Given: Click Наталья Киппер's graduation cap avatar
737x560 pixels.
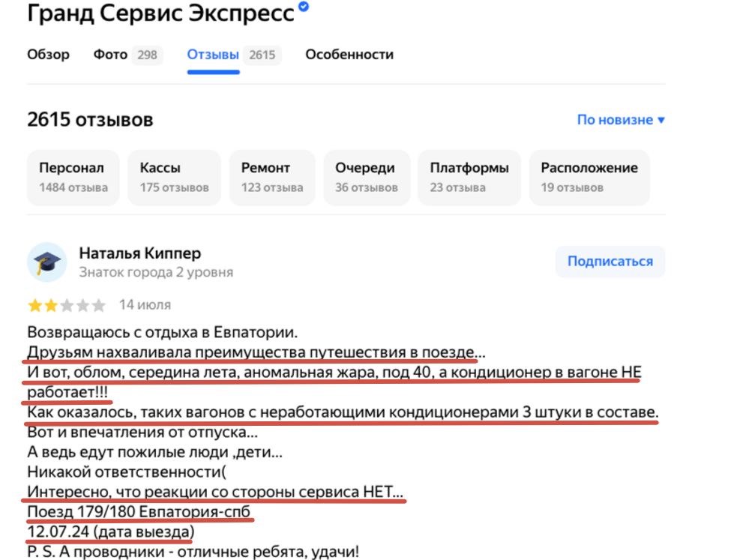Looking at the screenshot, I should point(46,262).
